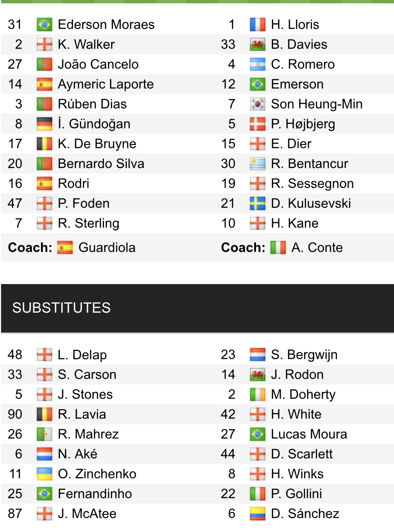This screenshot has height=532, width=394.
Task: Click the Germany flag next to İ. Gündoğan
Action: click(x=44, y=124)
